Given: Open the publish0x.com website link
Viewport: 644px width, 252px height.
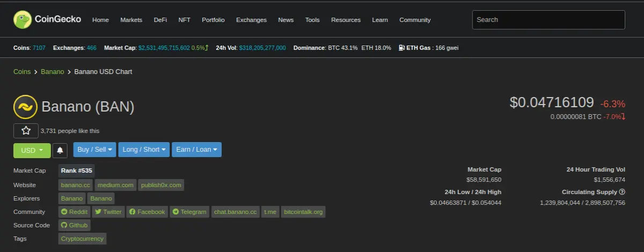Looking at the screenshot, I should pos(161,185).
